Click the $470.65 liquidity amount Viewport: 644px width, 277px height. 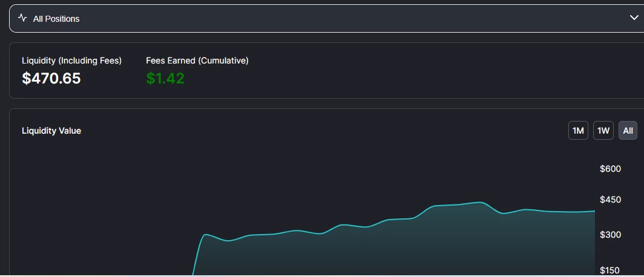click(x=51, y=78)
